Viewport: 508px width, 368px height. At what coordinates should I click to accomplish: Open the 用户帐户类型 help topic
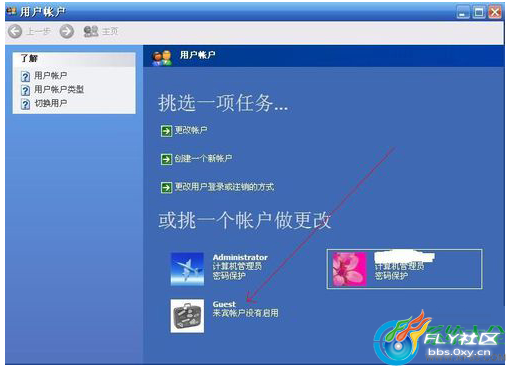coord(59,89)
